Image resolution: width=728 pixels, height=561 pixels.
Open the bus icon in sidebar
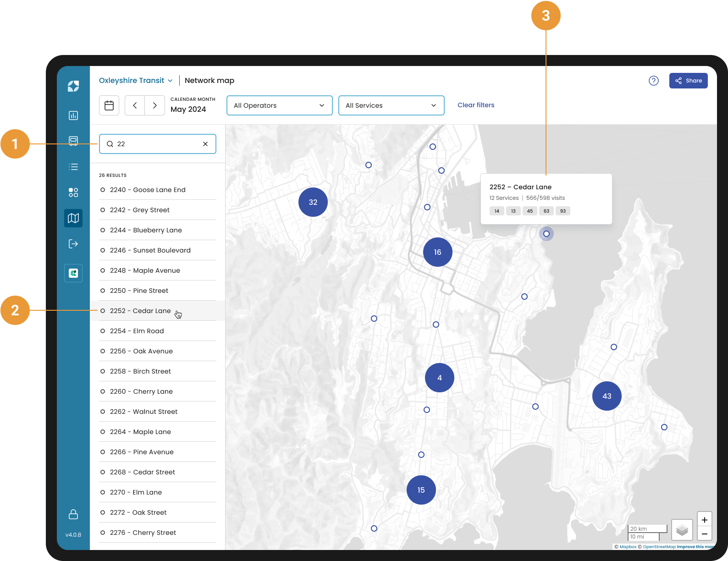[x=73, y=141]
